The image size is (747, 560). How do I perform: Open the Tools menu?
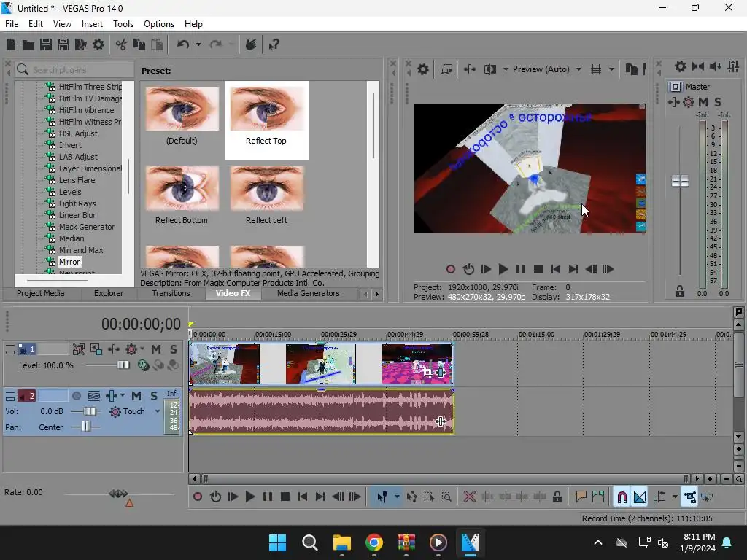(x=123, y=24)
